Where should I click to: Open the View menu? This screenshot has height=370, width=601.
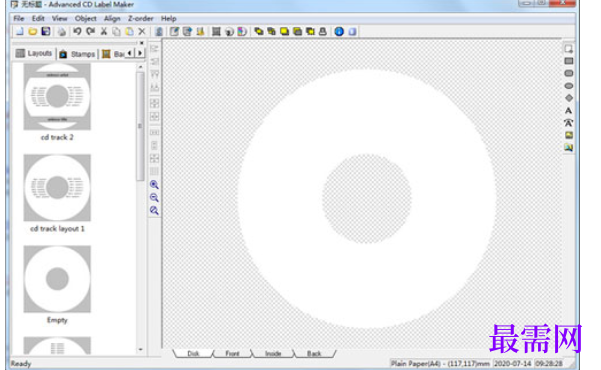(59, 18)
